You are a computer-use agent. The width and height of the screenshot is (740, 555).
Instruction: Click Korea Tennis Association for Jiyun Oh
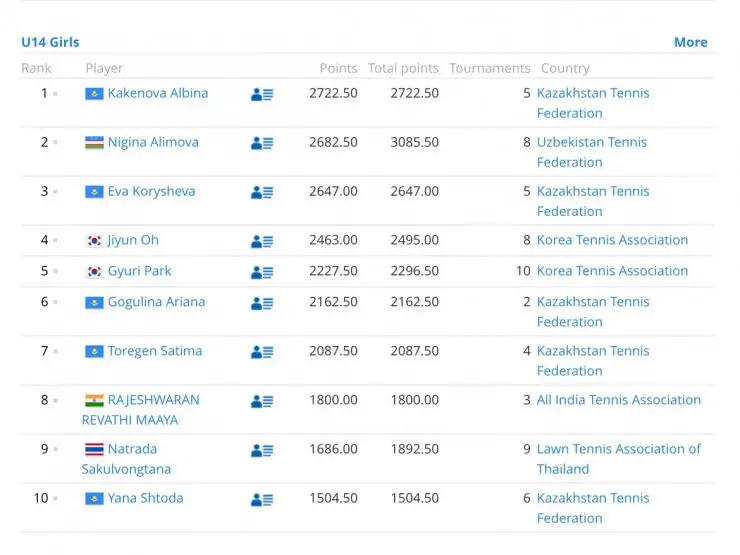pos(612,240)
